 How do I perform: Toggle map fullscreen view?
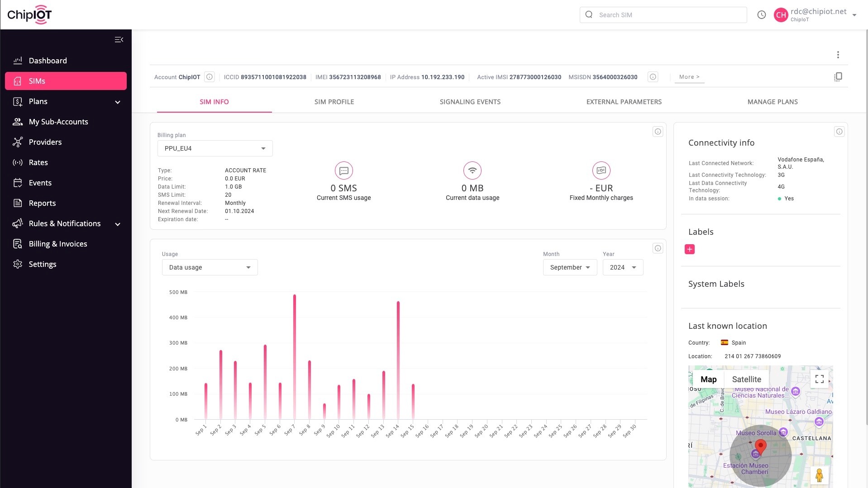[820, 379]
